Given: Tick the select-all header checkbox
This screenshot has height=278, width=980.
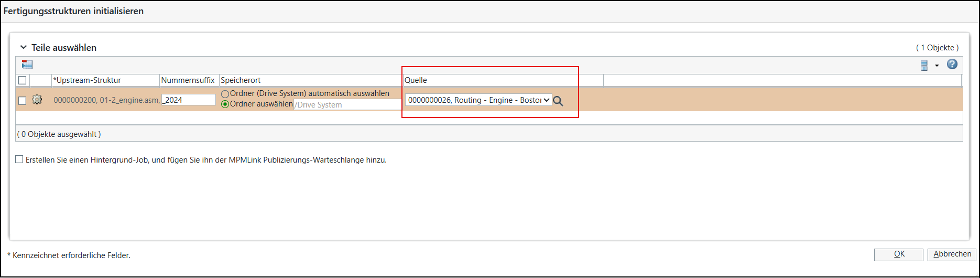Looking at the screenshot, I should click(x=22, y=80).
